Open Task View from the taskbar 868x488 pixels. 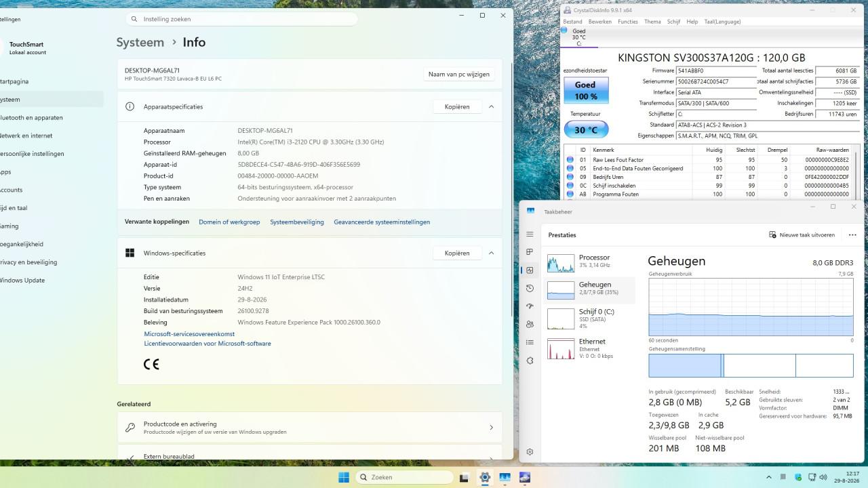click(x=464, y=477)
